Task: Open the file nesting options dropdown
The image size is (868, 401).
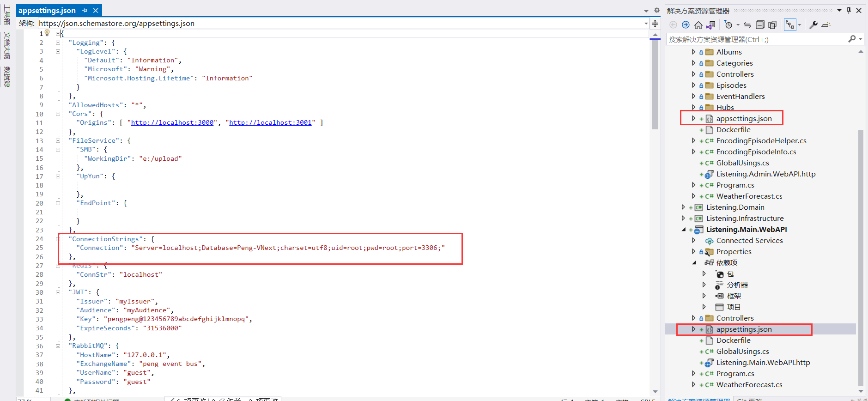Action: click(800, 25)
